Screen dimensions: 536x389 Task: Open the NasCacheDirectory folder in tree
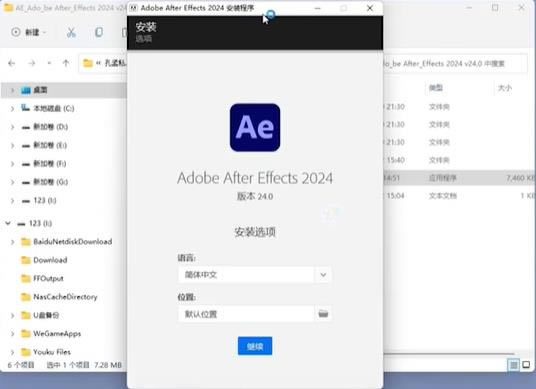point(65,297)
